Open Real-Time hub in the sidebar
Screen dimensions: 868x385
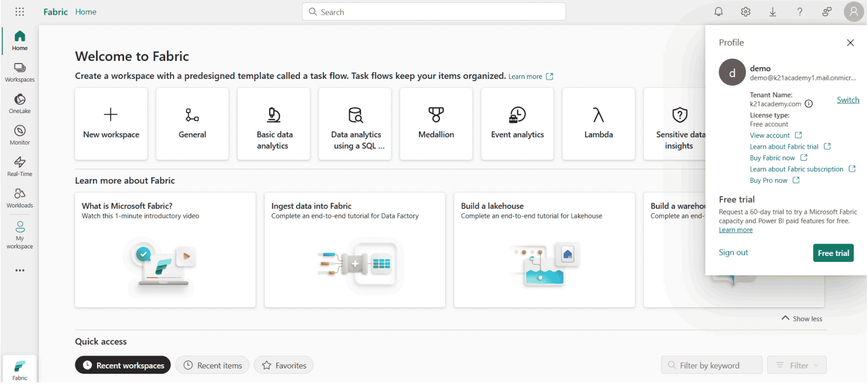pos(20,166)
